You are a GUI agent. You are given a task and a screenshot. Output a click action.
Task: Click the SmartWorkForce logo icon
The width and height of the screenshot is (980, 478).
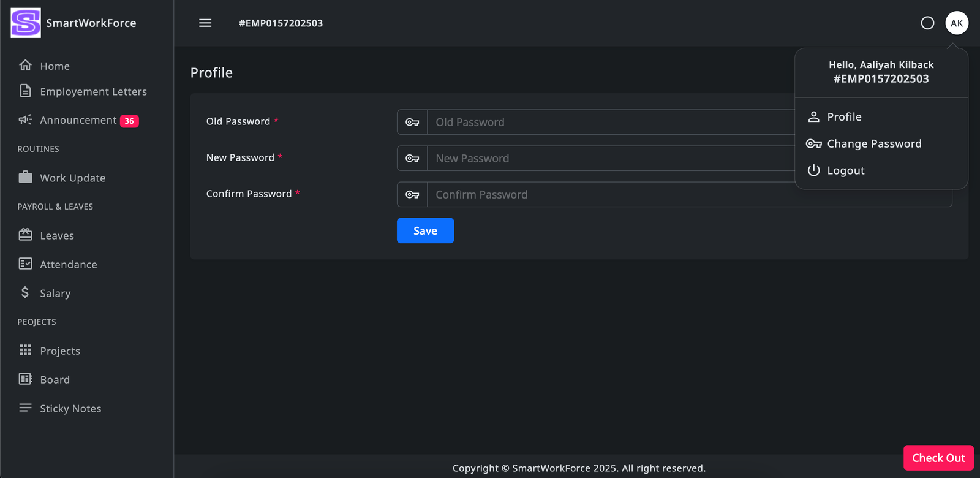pyautogui.click(x=26, y=23)
